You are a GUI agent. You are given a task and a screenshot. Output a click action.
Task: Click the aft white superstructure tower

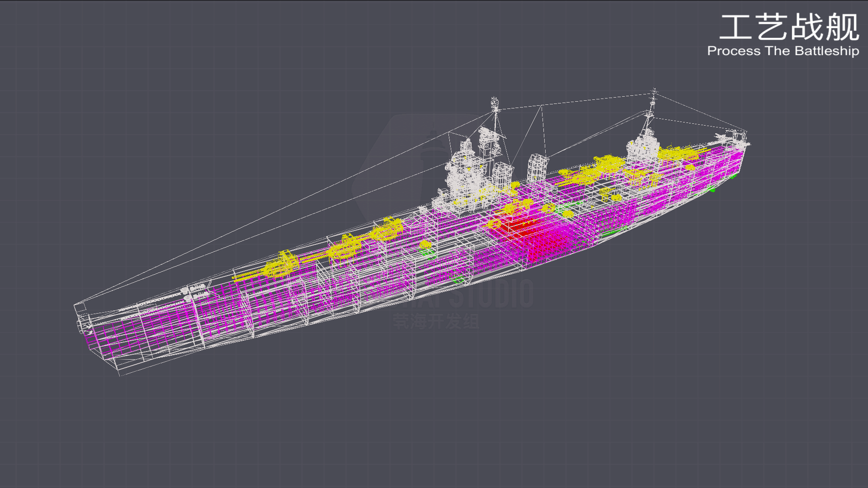(643, 147)
